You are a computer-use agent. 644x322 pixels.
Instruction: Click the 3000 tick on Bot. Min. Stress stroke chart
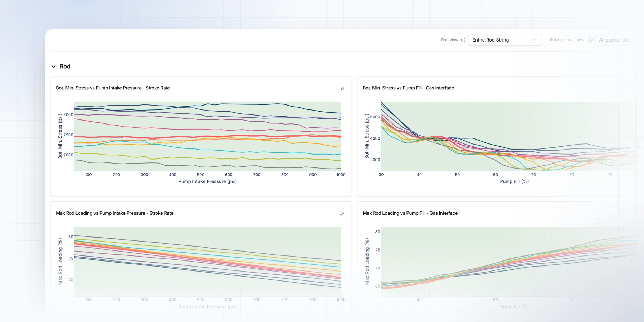coord(68,115)
